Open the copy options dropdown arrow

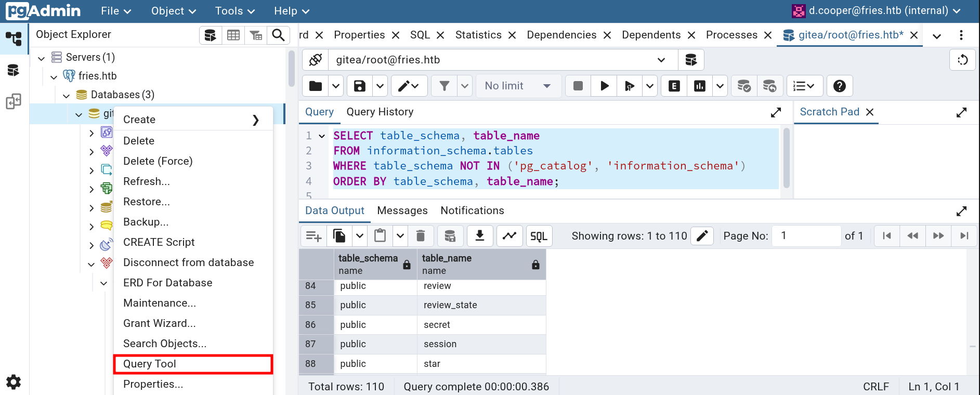[x=360, y=236]
